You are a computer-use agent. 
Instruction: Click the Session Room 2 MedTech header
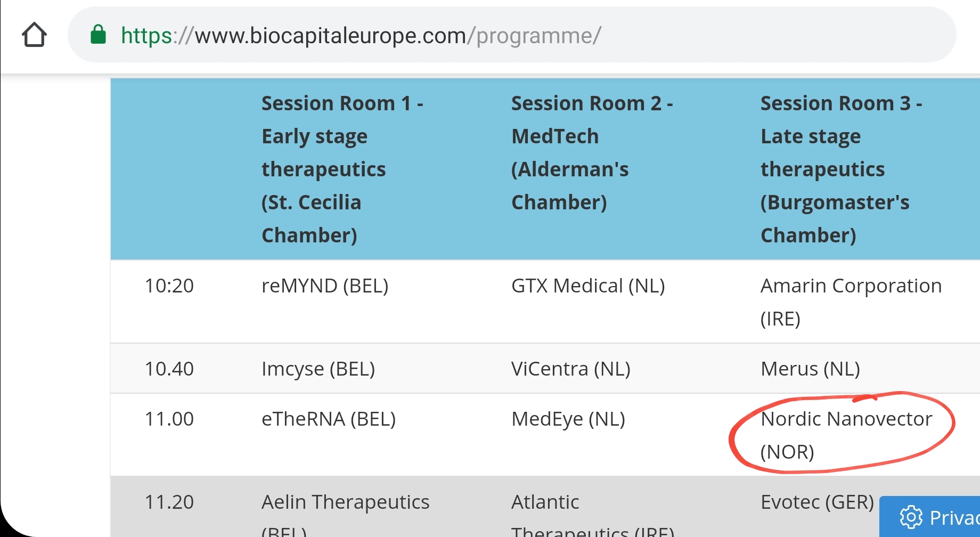pos(592,153)
